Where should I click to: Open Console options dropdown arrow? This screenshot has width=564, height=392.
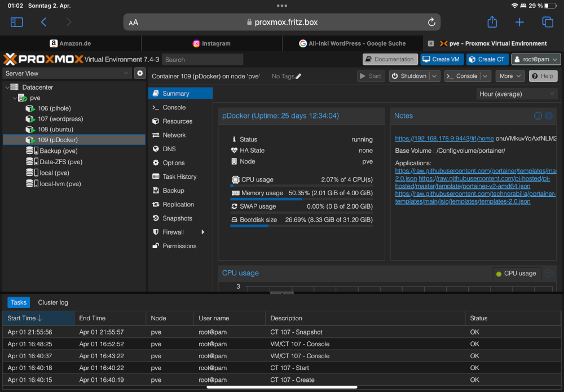(485, 76)
